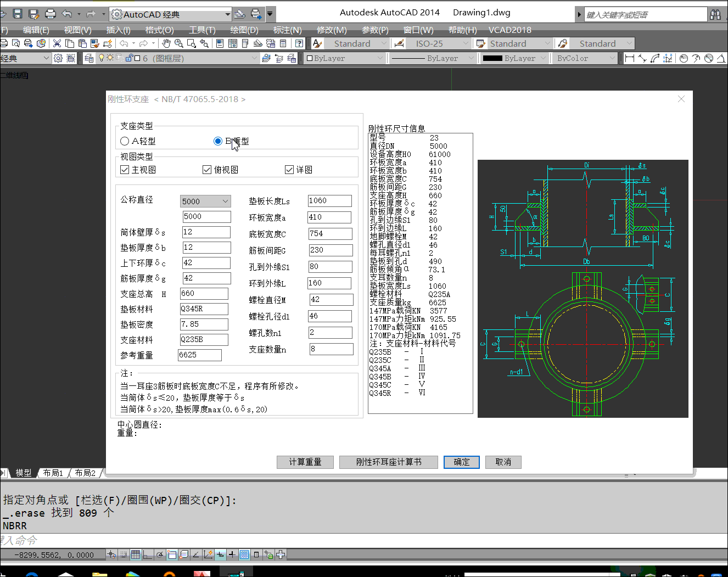Toggle the 俯视图 checkbox

(x=207, y=170)
